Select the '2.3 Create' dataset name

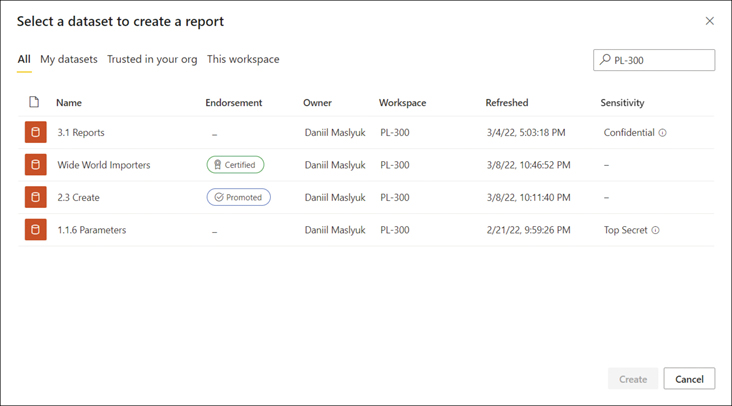pyautogui.click(x=78, y=197)
